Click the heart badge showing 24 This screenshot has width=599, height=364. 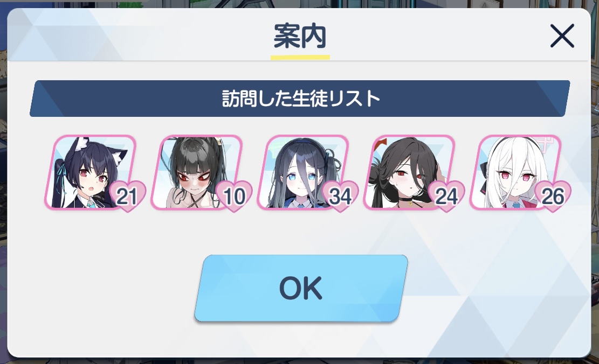coord(446,196)
